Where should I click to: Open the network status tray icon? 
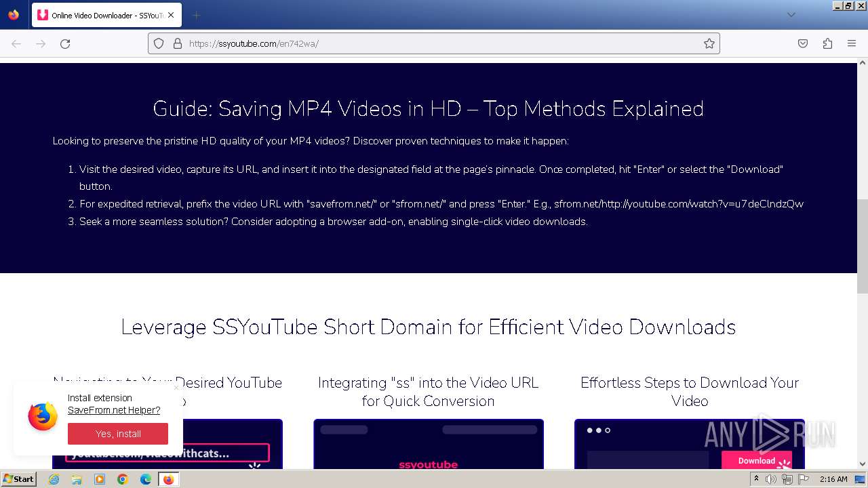[x=787, y=479]
